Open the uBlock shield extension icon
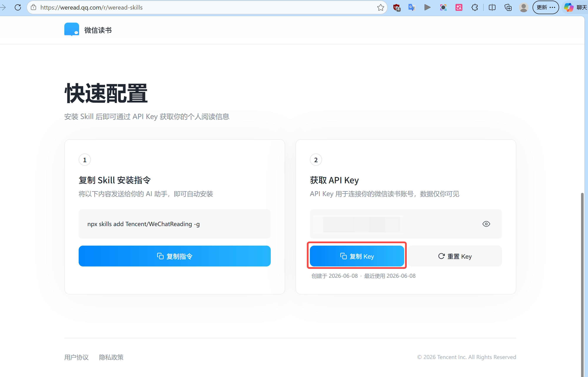The width and height of the screenshot is (588, 377). (x=397, y=8)
